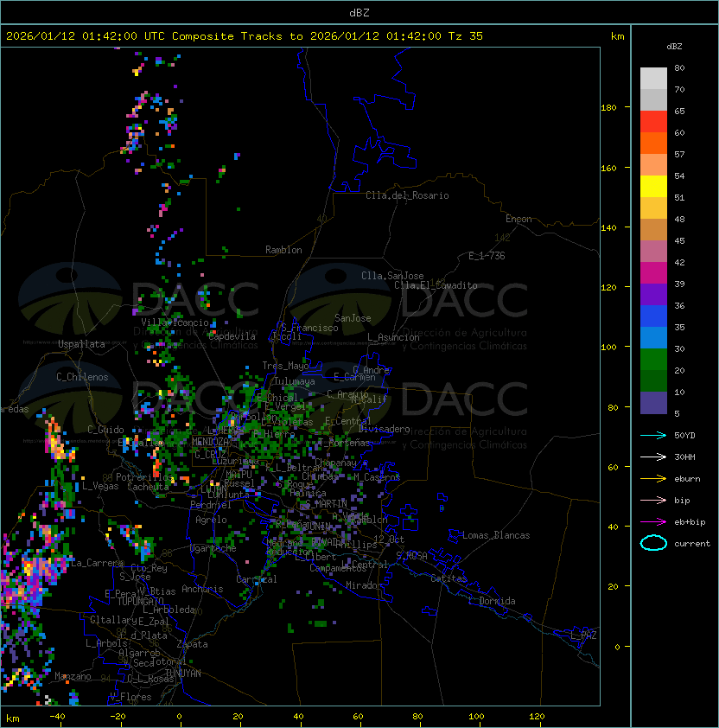Click the 'current' legend label
Image resolution: width=719 pixels, height=728 pixels.
tap(692, 544)
